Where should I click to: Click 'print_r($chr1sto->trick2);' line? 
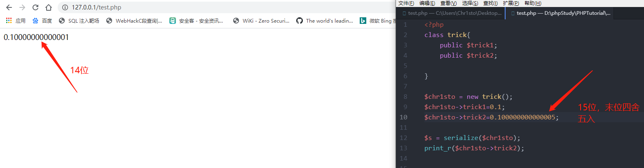[474, 148]
